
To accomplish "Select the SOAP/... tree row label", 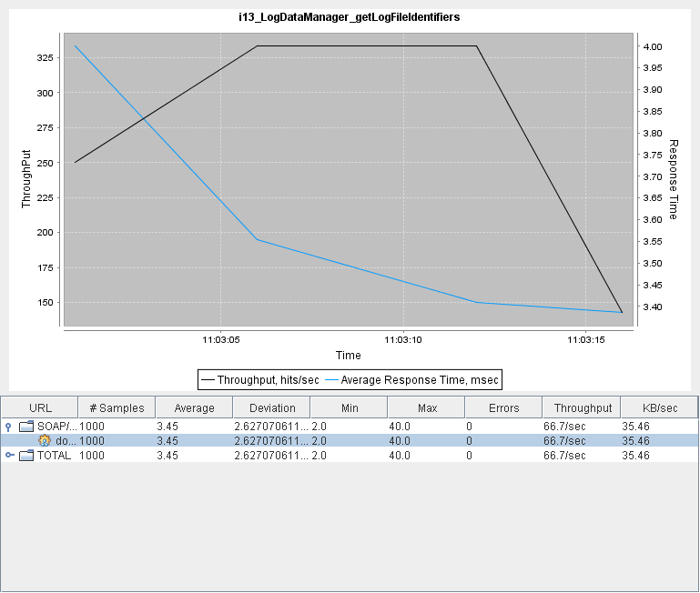I will coord(57,427).
